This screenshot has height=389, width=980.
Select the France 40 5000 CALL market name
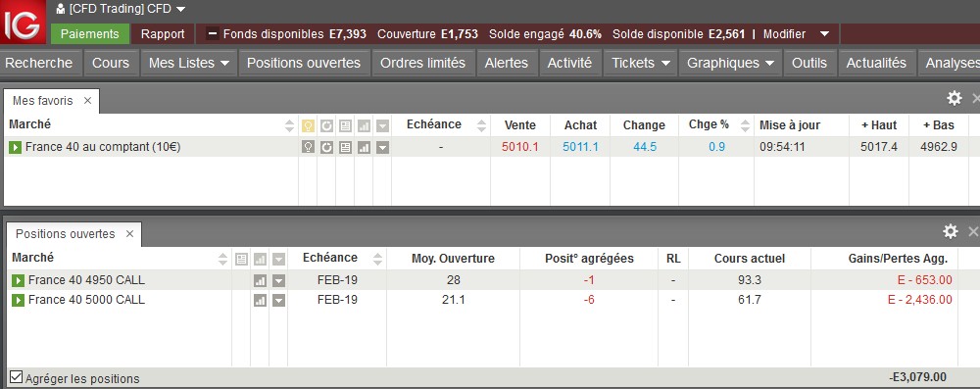point(86,300)
